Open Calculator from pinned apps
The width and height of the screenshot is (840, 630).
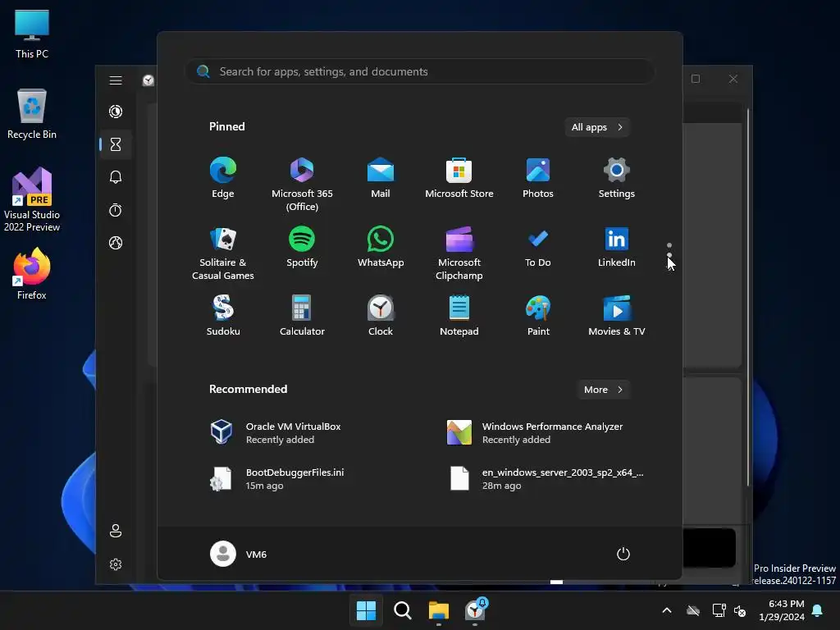[302, 316]
